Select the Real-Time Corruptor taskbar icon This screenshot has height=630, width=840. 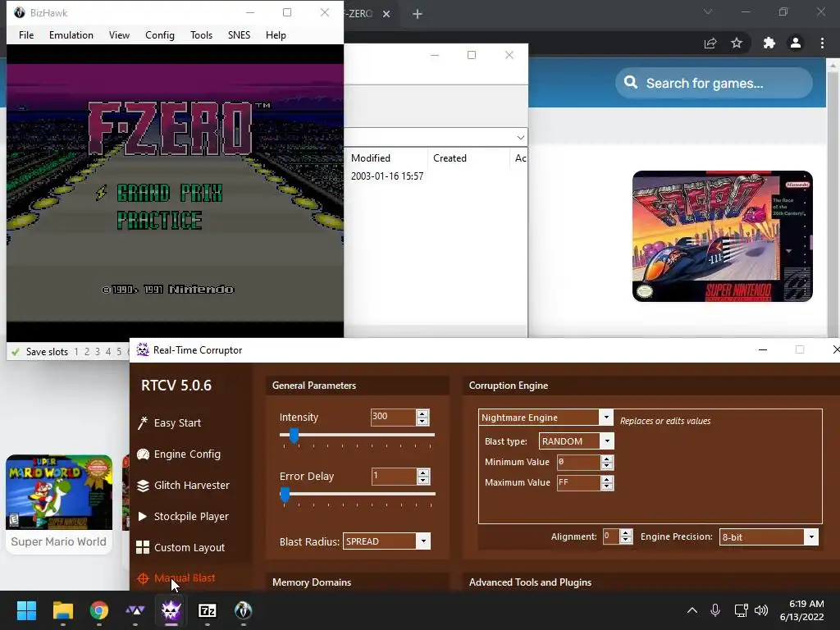point(171,610)
